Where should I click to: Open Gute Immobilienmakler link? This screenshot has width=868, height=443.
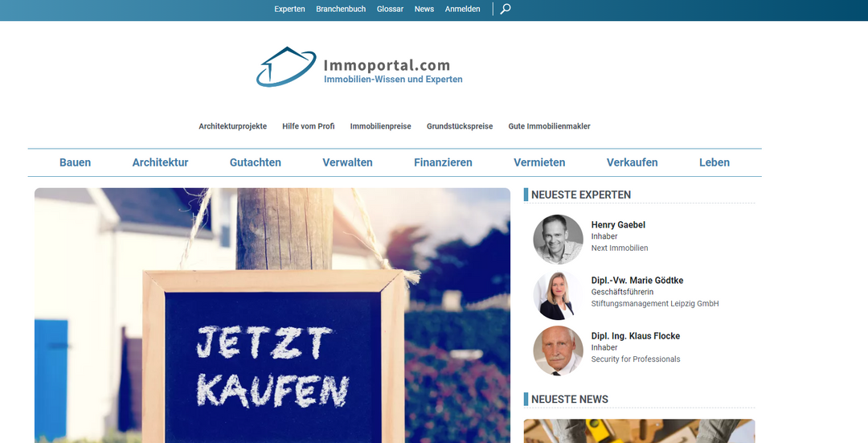pos(549,126)
